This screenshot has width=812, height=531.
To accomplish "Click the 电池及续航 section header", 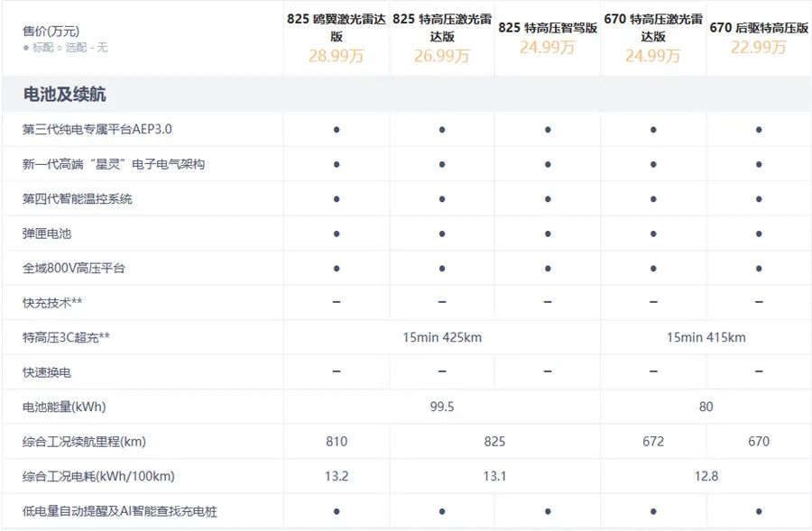I will [65, 95].
